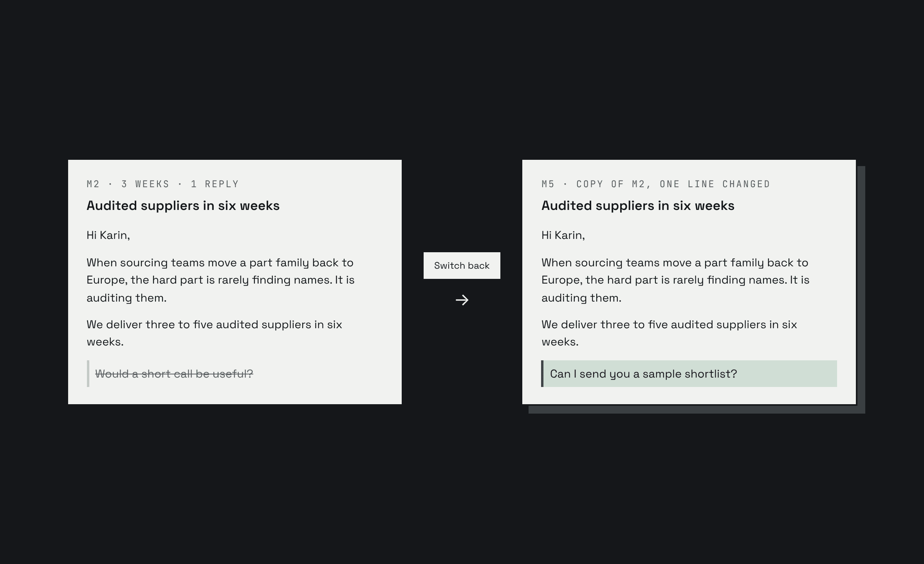Click 'We deliver three to five' paragraph in the M5 card
Image resolution: width=924 pixels, height=564 pixels.
669,333
